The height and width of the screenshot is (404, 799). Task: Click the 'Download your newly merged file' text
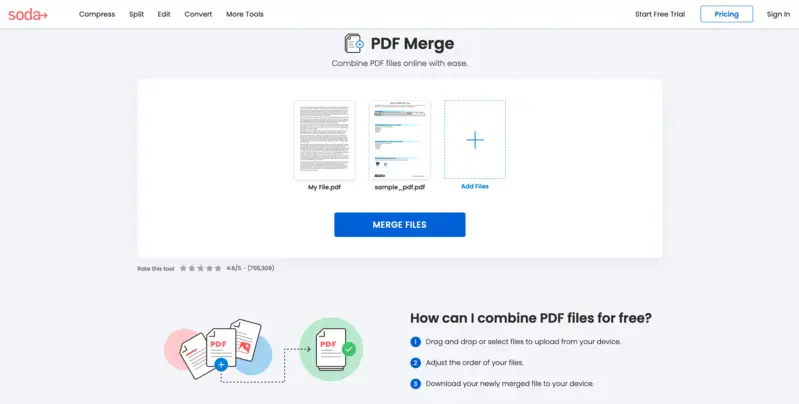(510, 384)
